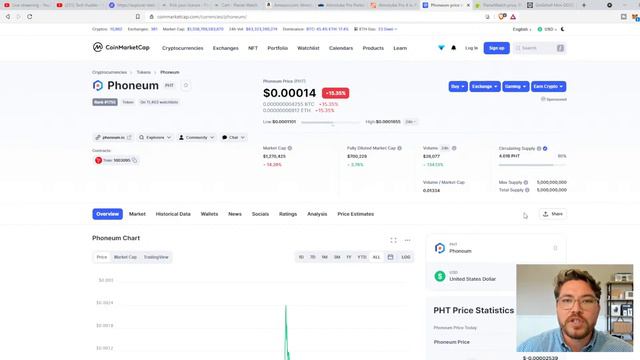Change the USD currency selector
This screenshot has width=640, height=360.
tap(547, 29)
